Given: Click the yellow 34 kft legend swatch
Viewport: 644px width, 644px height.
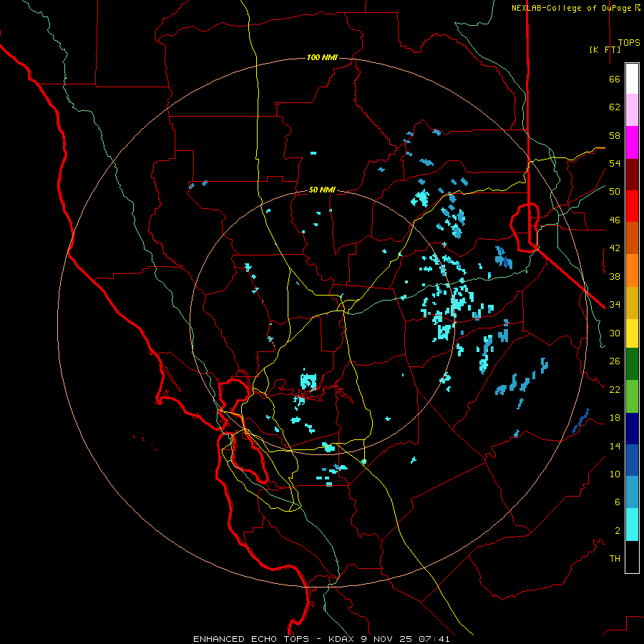Looking at the screenshot, I should click(x=632, y=333).
